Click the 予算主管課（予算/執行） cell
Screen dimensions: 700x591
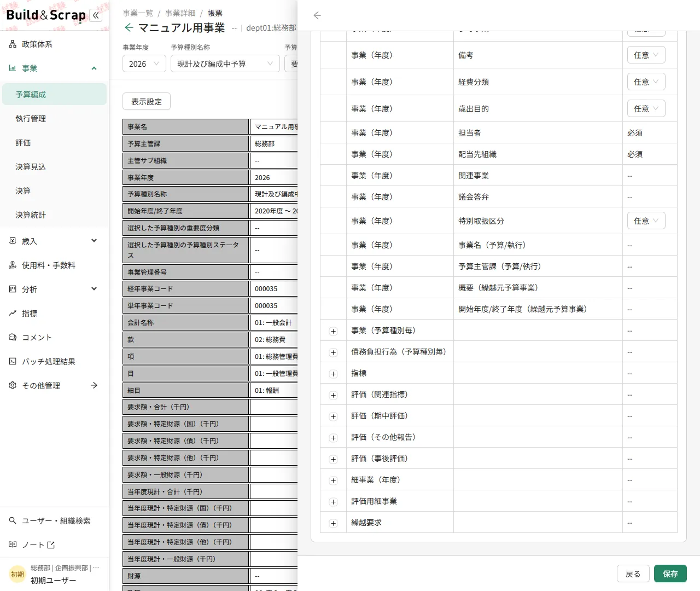(x=538, y=266)
